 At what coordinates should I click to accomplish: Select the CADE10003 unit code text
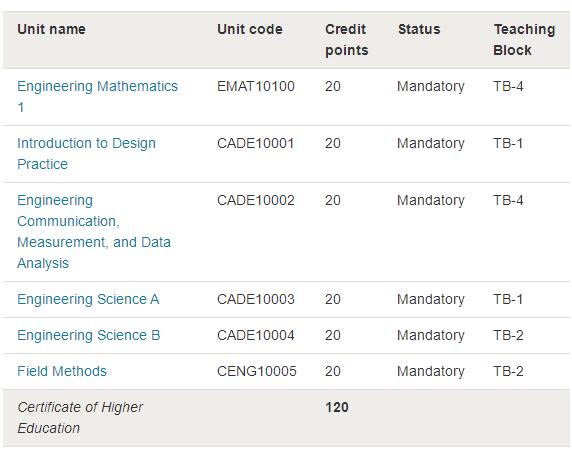(x=256, y=299)
